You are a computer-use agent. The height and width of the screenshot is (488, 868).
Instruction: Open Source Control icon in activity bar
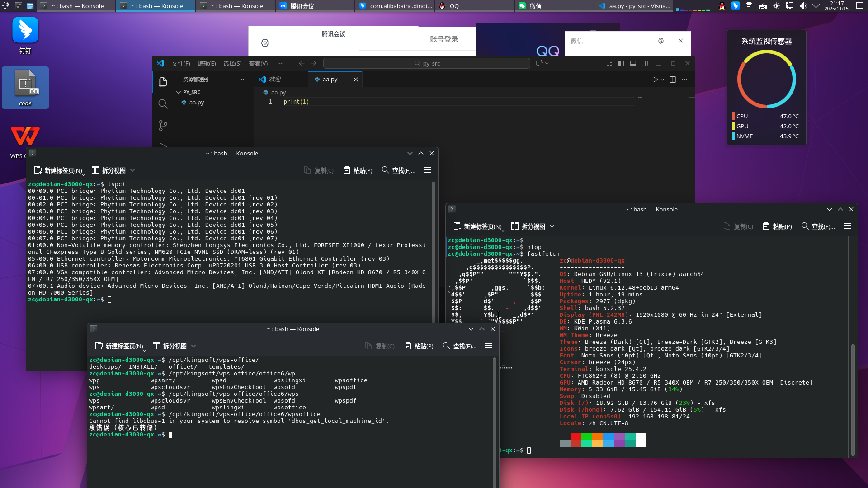(x=163, y=126)
